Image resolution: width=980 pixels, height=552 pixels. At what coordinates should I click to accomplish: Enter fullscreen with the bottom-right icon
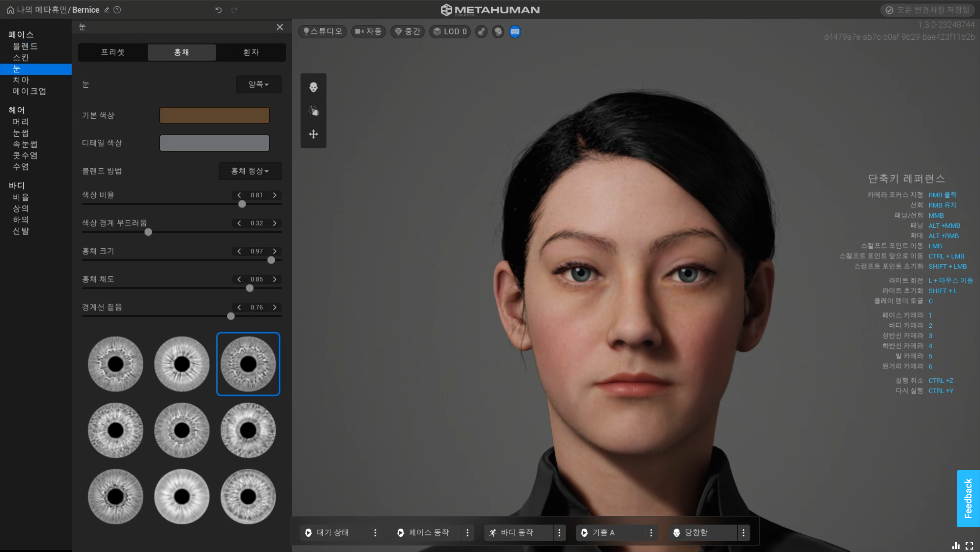click(x=969, y=546)
